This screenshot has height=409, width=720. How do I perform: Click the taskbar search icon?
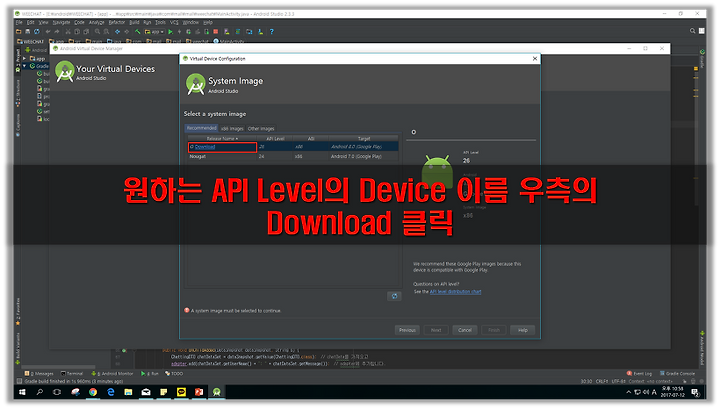[39, 392]
